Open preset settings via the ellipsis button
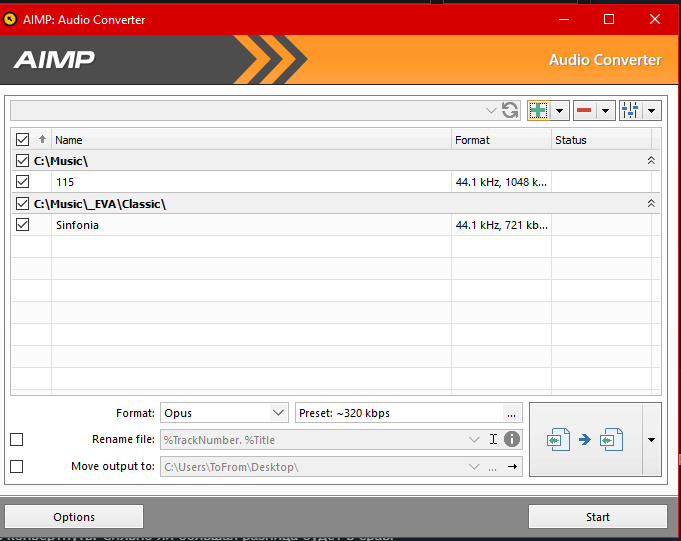681x541 pixels. [512, 413]
